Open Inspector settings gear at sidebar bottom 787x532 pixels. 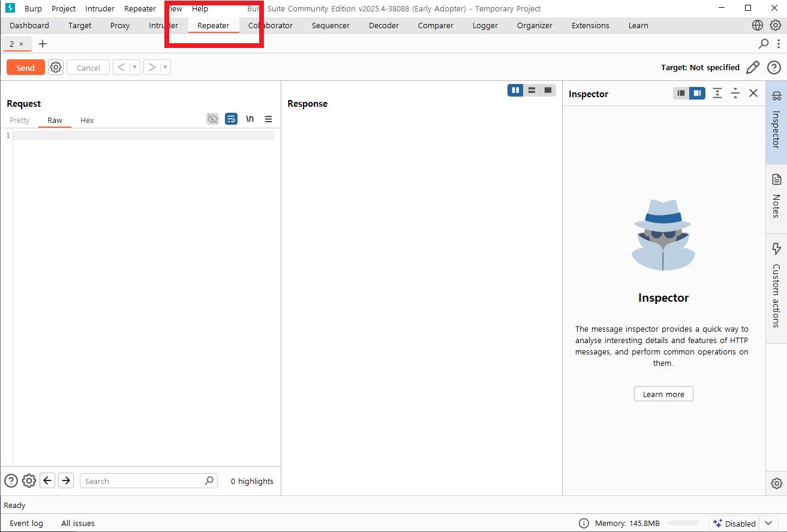pos(776,483)
